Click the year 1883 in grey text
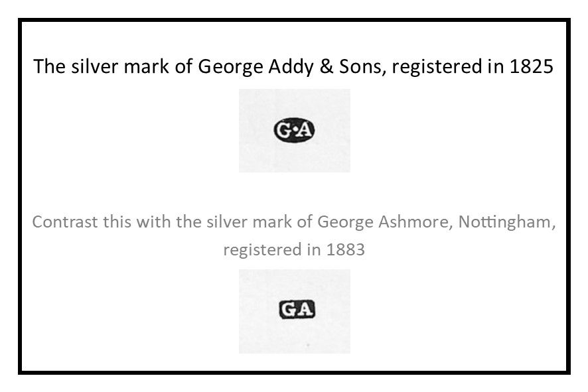The image size is (588, 392). coord(345,250)
